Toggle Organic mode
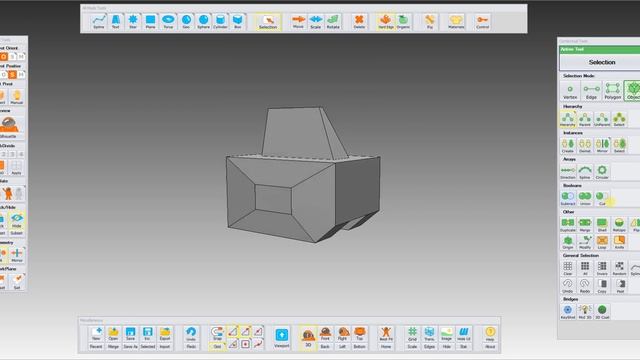 tap(403, 22)
